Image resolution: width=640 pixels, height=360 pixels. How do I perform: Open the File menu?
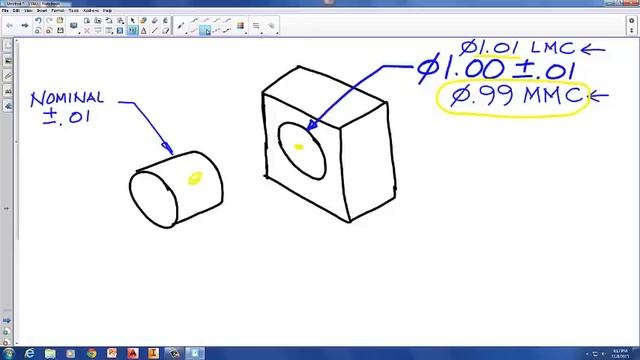[x=5, y=11]
